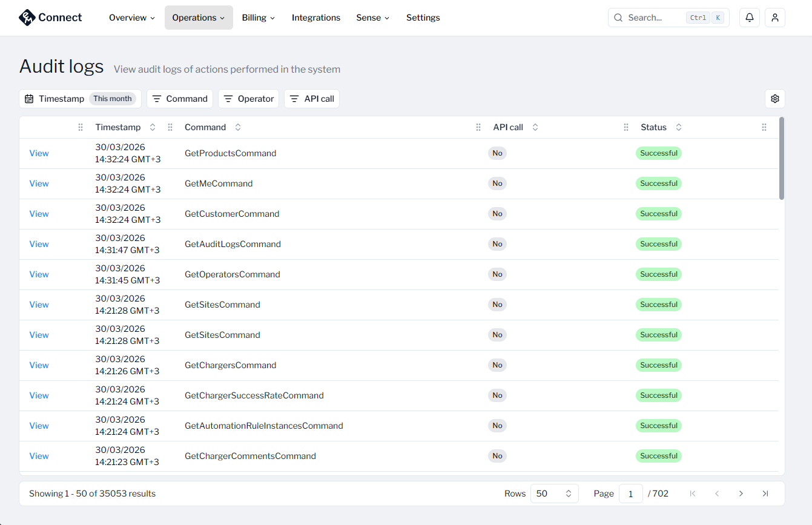The image size is (812, 525).
Task: Open the Operator filter
Action: pos(248,99)
